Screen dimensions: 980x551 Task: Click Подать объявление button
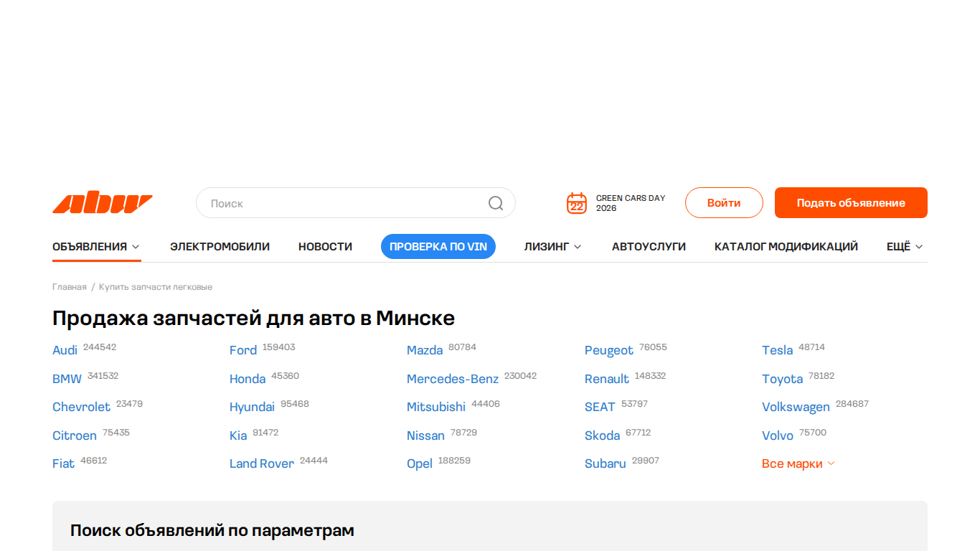[x=851, y=203]
